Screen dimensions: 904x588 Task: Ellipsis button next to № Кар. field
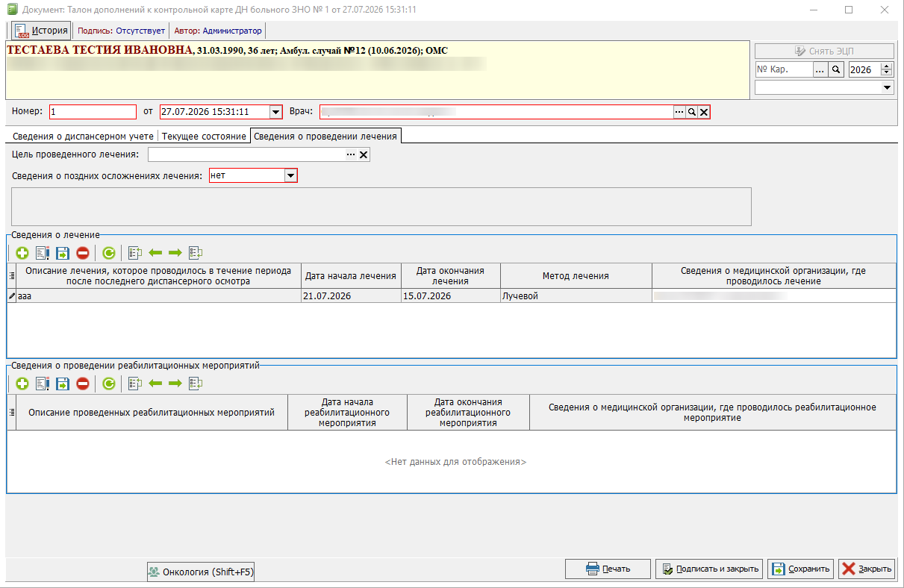coord(820,69)
